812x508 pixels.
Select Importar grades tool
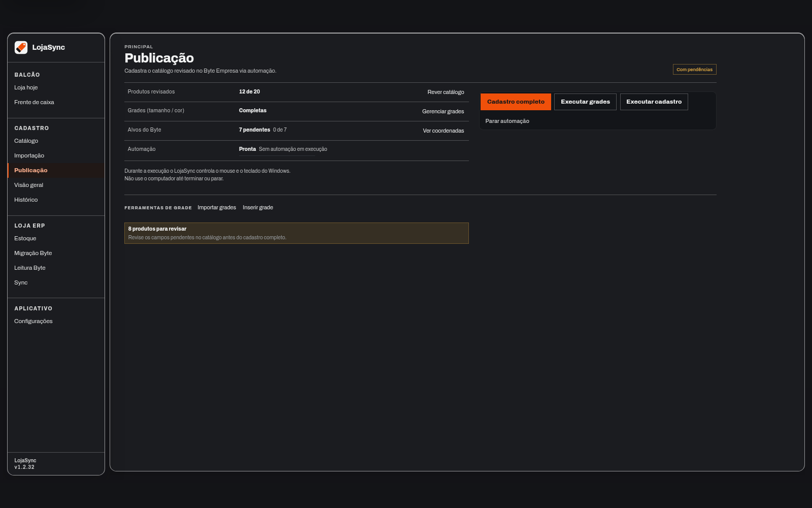[x=217, y=207]
